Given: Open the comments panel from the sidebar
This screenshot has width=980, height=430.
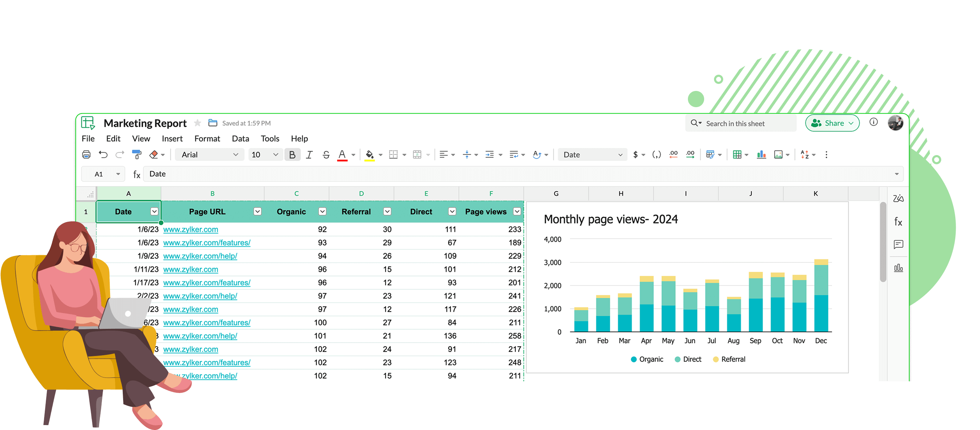Looking at the screenshot, I should point(898,245).
